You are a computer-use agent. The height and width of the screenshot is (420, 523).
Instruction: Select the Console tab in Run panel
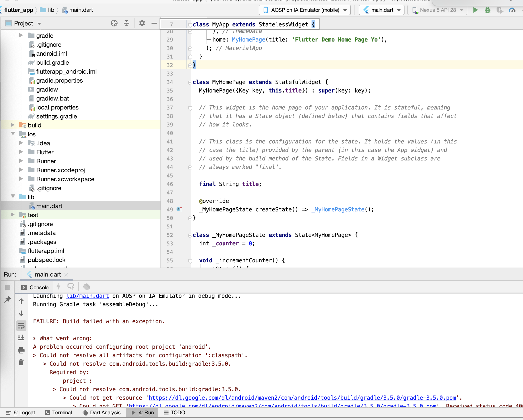click(35, 287)
